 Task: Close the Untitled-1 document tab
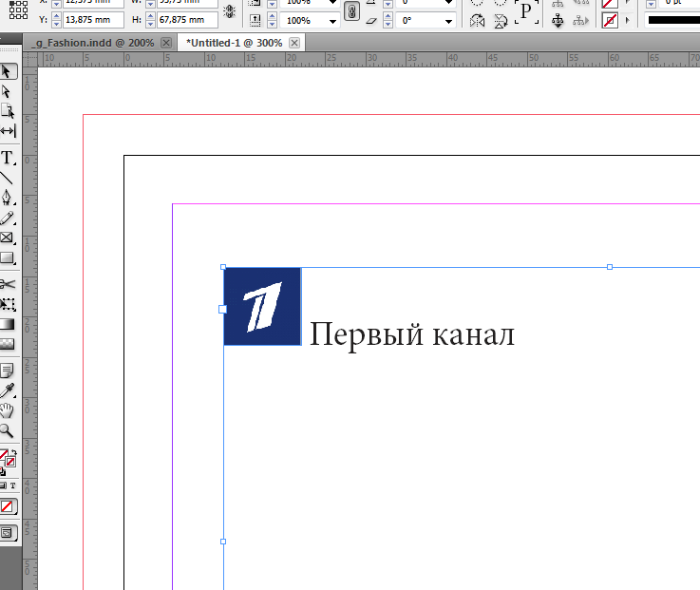click(294, 43)
